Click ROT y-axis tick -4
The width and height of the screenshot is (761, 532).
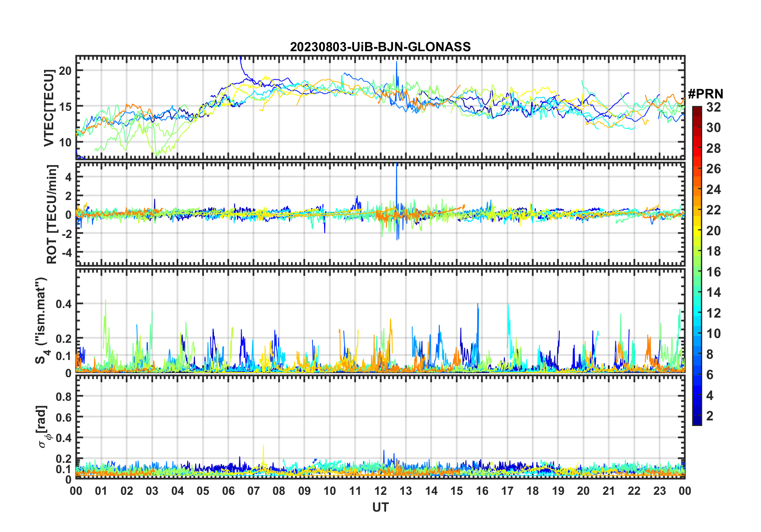pos(67,252)
